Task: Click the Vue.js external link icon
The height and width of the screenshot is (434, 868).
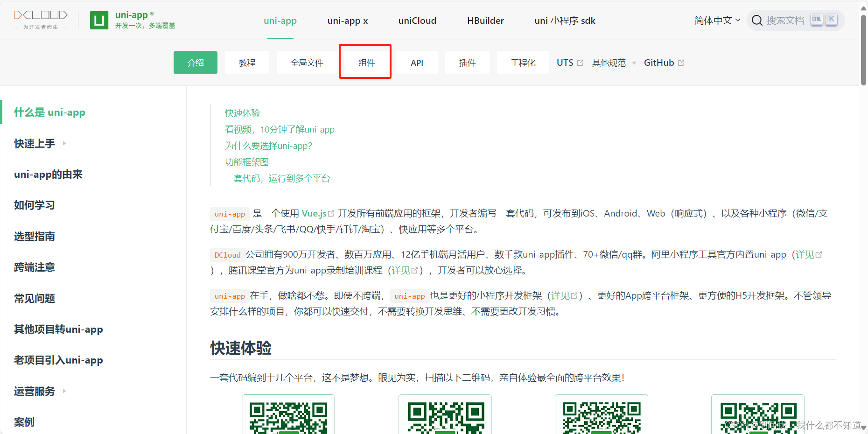Action: (x=331, y=213)
